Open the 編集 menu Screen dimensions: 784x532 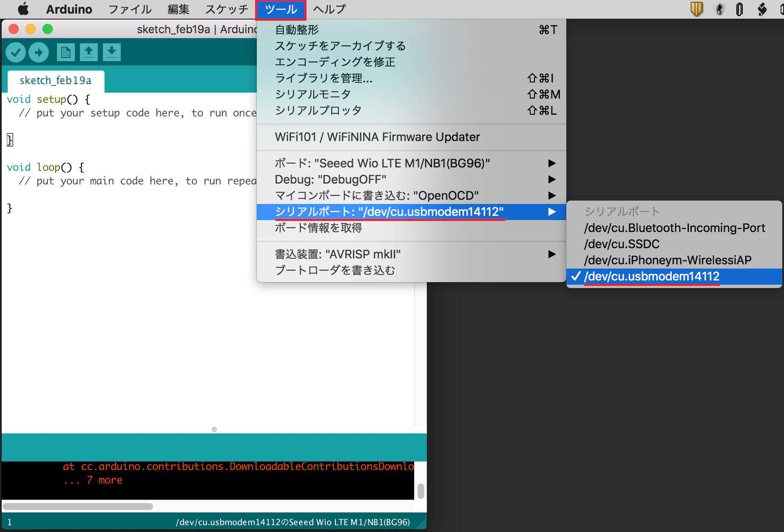tap(179, 9)
